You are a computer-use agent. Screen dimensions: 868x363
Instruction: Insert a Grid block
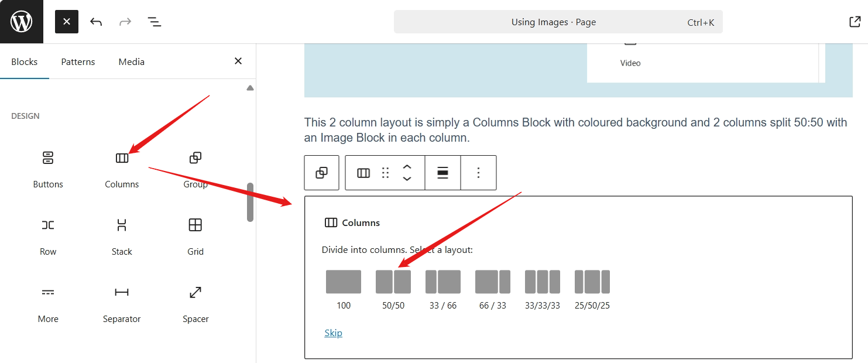[x=195, y=237]
